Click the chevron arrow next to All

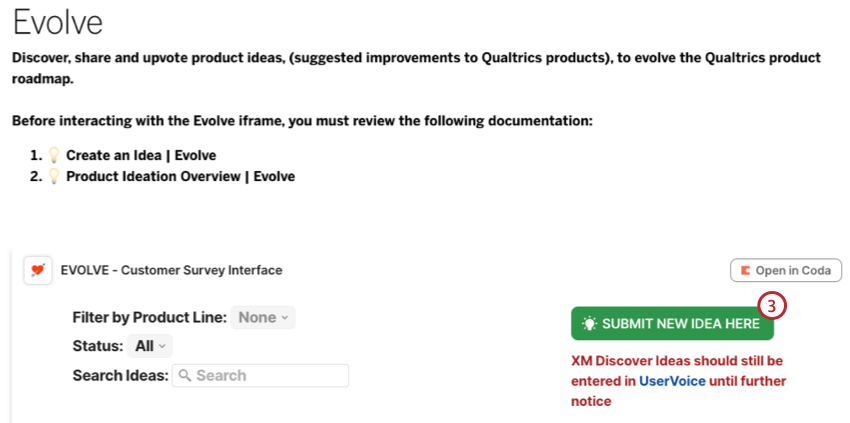tap(162, 347)
